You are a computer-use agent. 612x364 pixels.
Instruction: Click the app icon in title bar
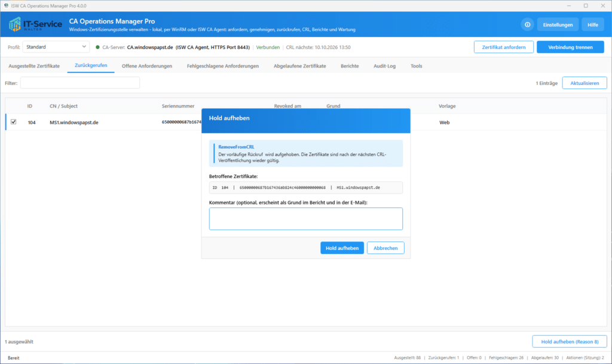coord(6,6)
